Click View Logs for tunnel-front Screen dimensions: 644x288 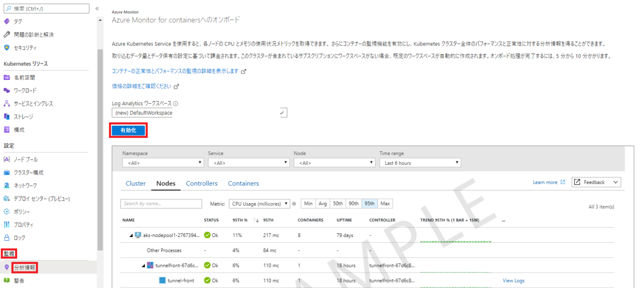click(x=514, y=280)
